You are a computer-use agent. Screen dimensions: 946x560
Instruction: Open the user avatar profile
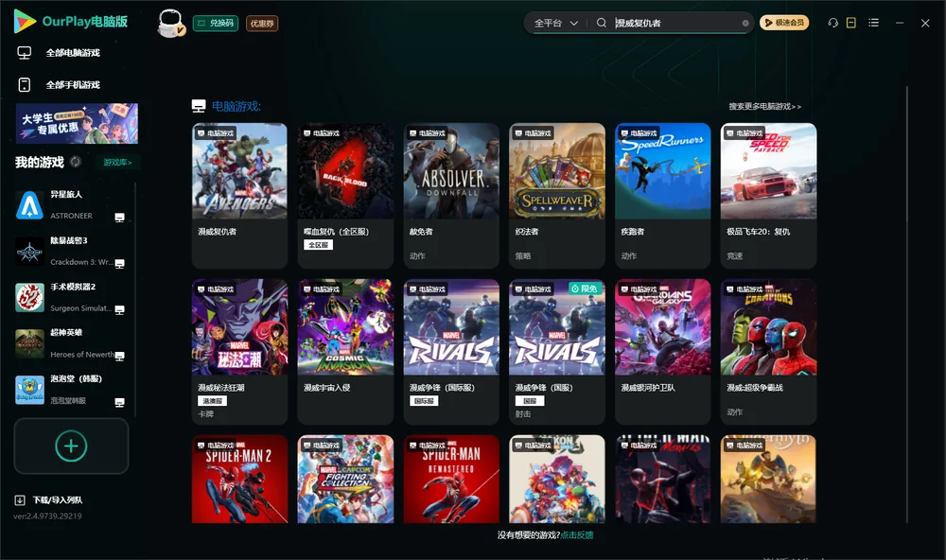170,23
